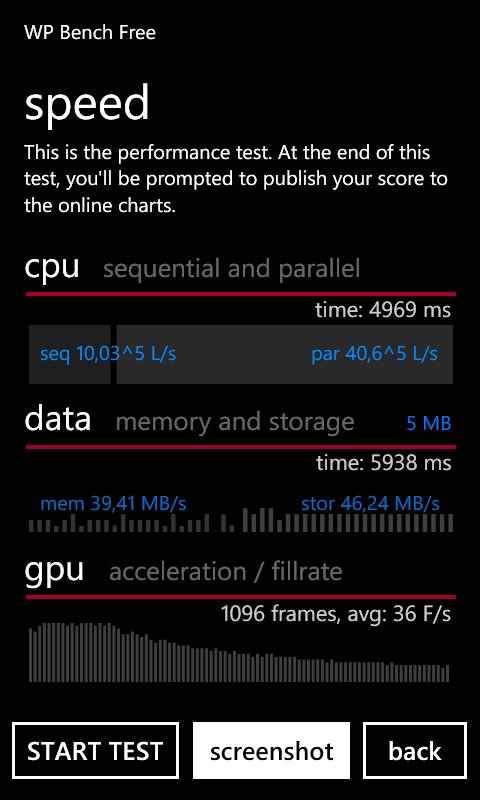Tap the acceleration / fillrate subtitle
This screenshot has height=800, width=480.
(x=225, y=572)
